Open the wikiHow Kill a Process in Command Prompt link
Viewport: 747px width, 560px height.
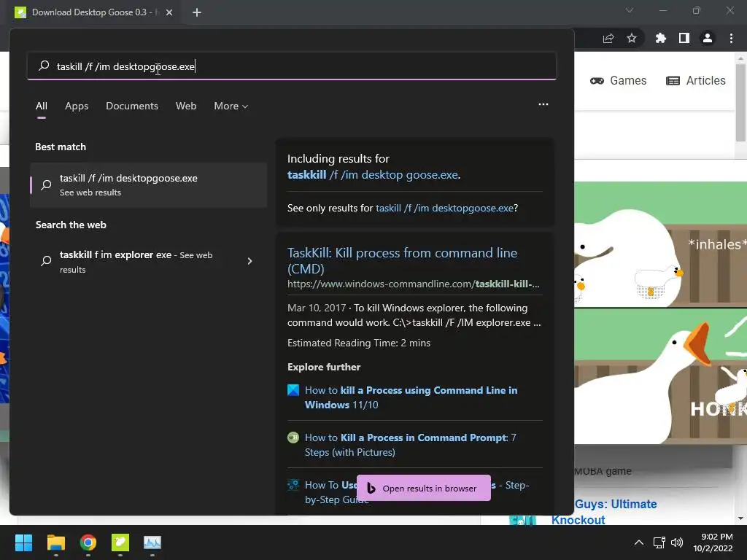tap(411, 445)
